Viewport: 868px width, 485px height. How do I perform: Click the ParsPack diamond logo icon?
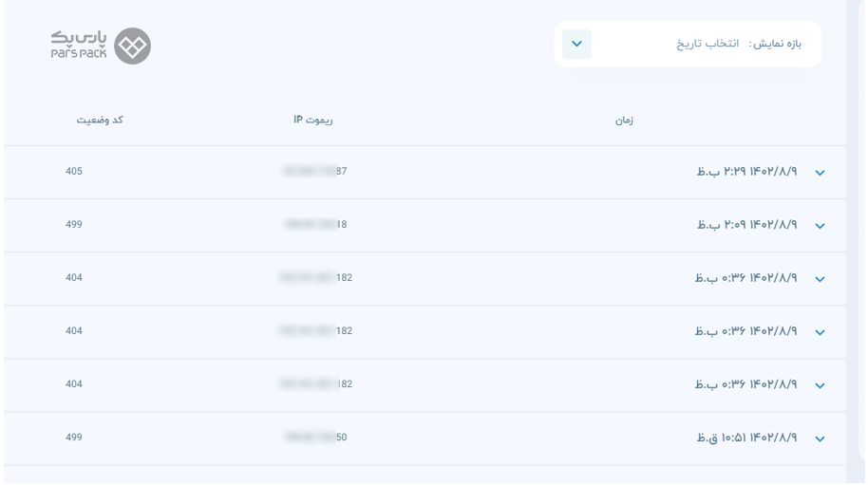(132, 46)
